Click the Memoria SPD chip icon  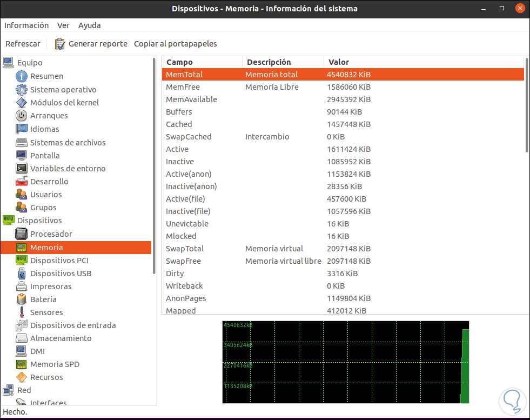click(x=22, y=364)
